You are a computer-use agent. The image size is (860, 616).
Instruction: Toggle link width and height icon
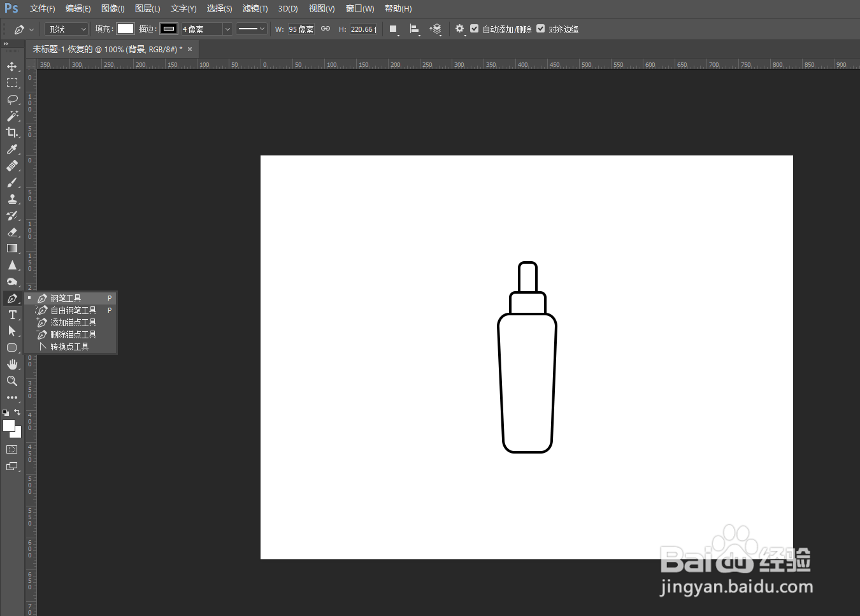(x=326, y=29)
